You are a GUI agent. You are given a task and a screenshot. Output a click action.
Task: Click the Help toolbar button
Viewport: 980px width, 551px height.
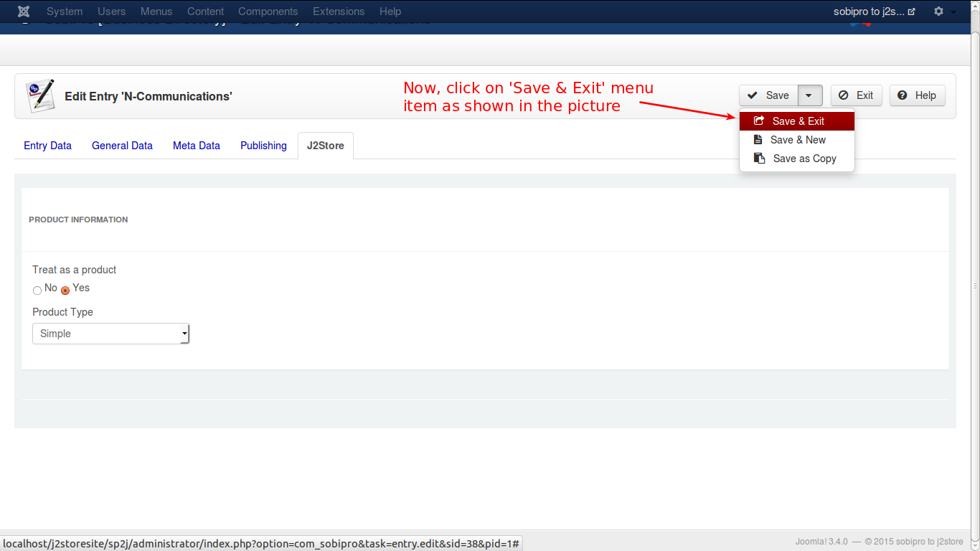click(918, 95)
